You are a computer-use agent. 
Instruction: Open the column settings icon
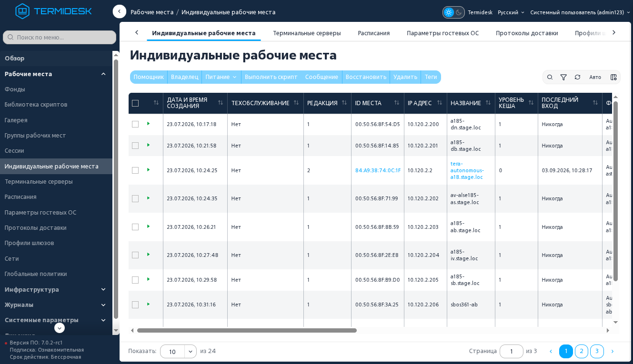[613, 77]
